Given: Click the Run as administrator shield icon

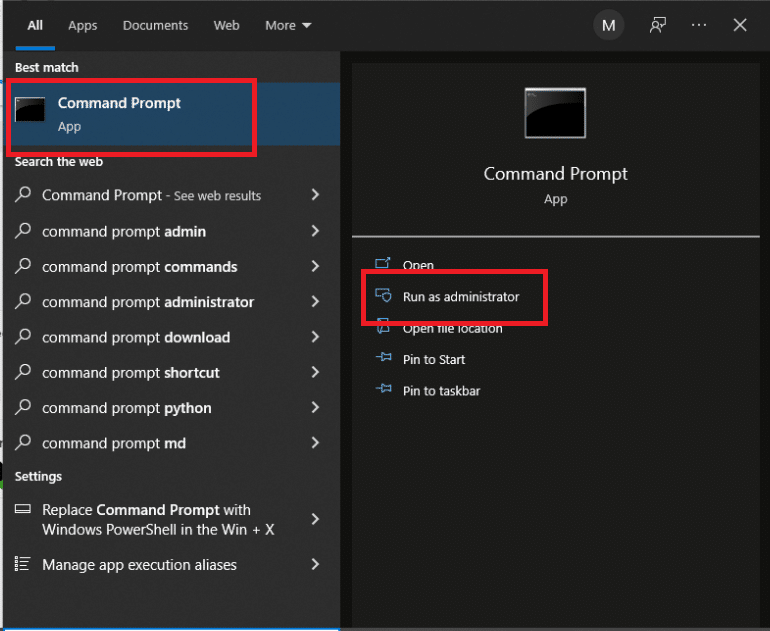Looking at the screenshot, I should [383, 296].
